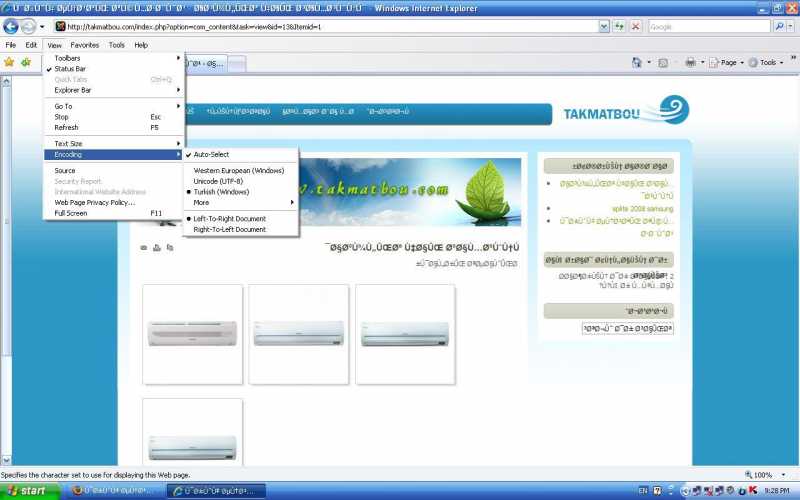The height and width of the screenshot is (500, 800).
Task: Select Full Screen menu entry
Action: [70, 213]
